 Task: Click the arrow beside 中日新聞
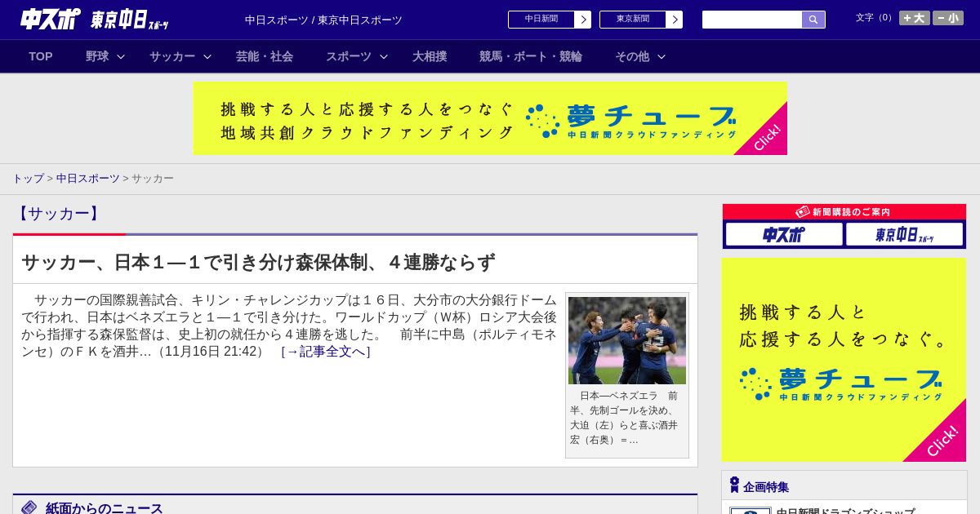coord(583,20)
